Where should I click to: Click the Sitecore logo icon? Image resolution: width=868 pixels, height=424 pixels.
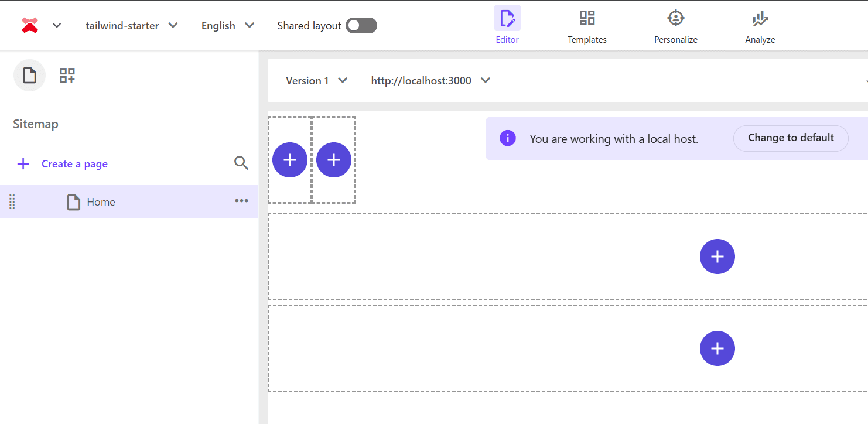click(30, 25)
